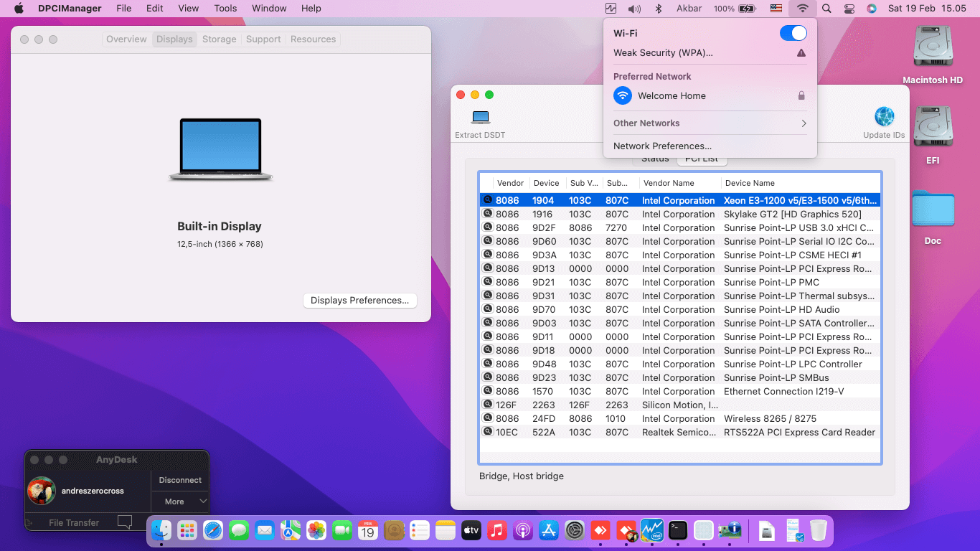Select the Sunrise Point-LP SMBus row
980x551 pixels.
[680, 377]
